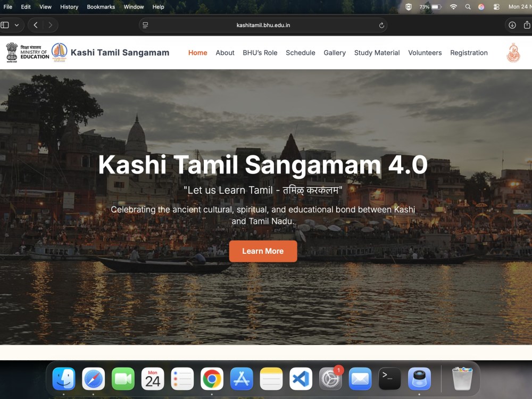Image resolution: width=532 pixels, height=399 pixels.
Task: Open Mail from the Dock
Action: (360, 379)
